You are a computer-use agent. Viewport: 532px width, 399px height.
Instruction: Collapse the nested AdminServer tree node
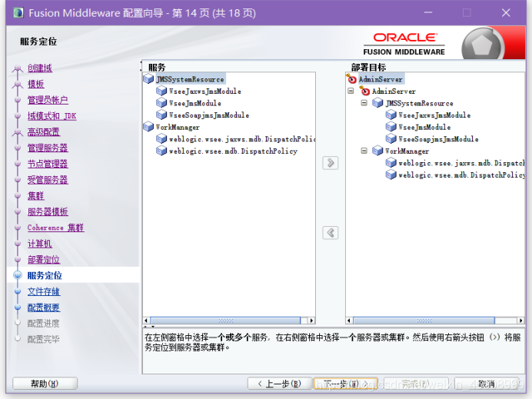351,91
